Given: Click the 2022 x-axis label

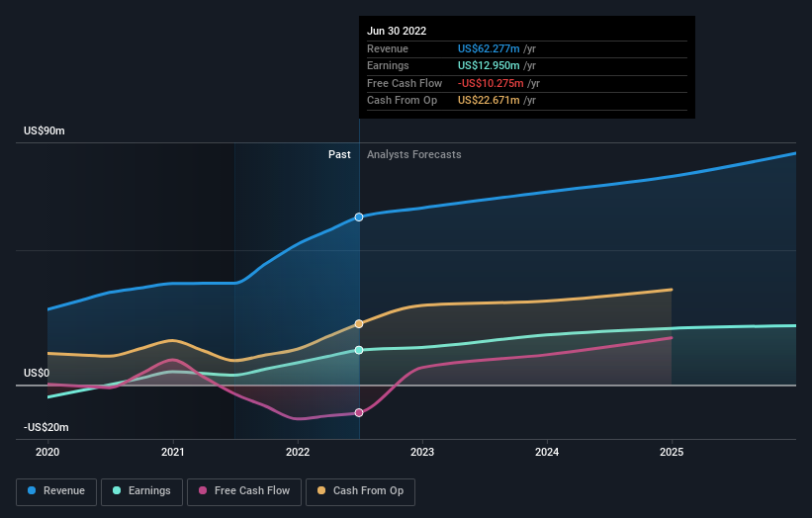Looking at the screenshot, I should pyautogui.click(x=298, y=453).
